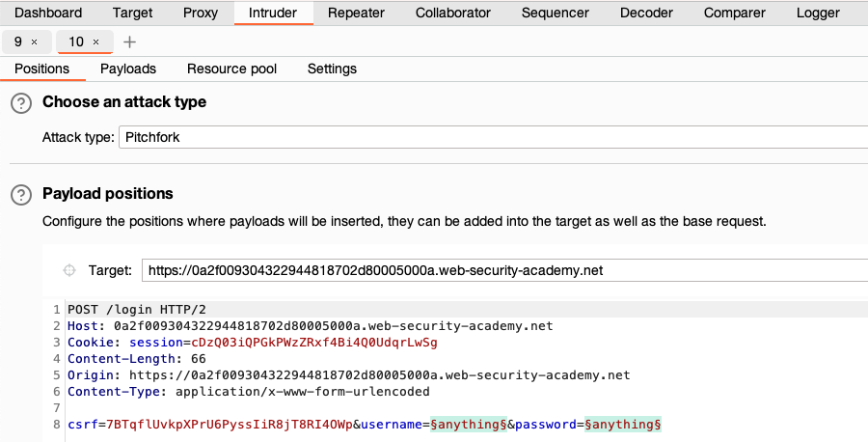Open the Sequencer tab
Image resolution: width=868 pixels, height=442 pixels.
coord(556,13)
